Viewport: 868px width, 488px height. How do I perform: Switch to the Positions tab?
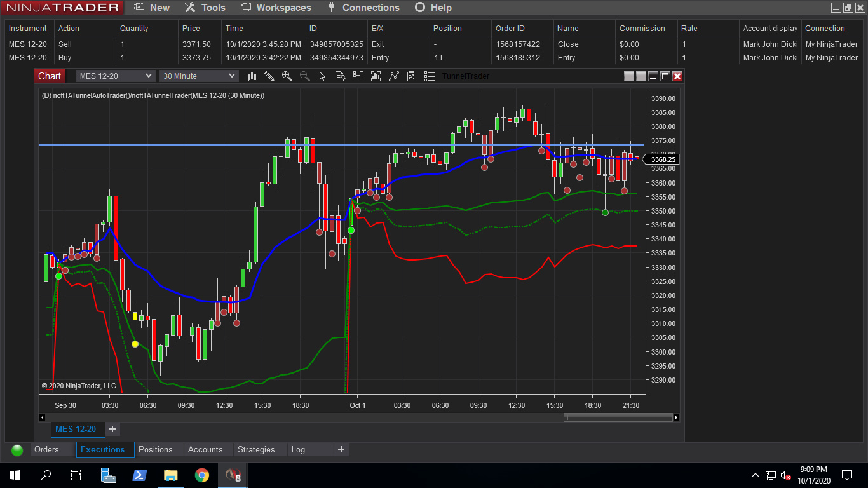point(156,449)
